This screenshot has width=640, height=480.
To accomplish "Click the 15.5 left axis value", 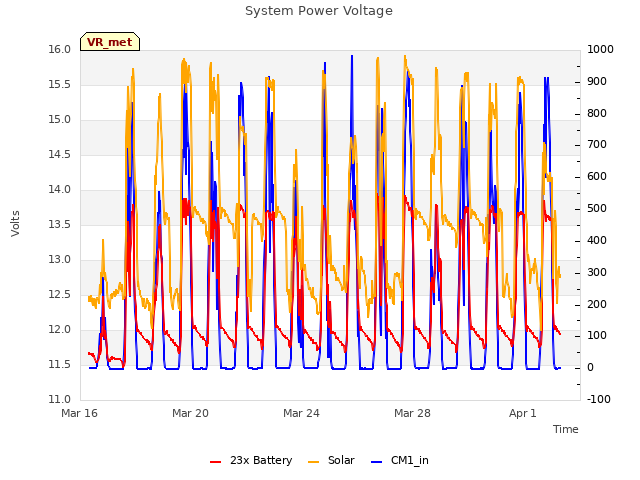I will tap(60, 84).
